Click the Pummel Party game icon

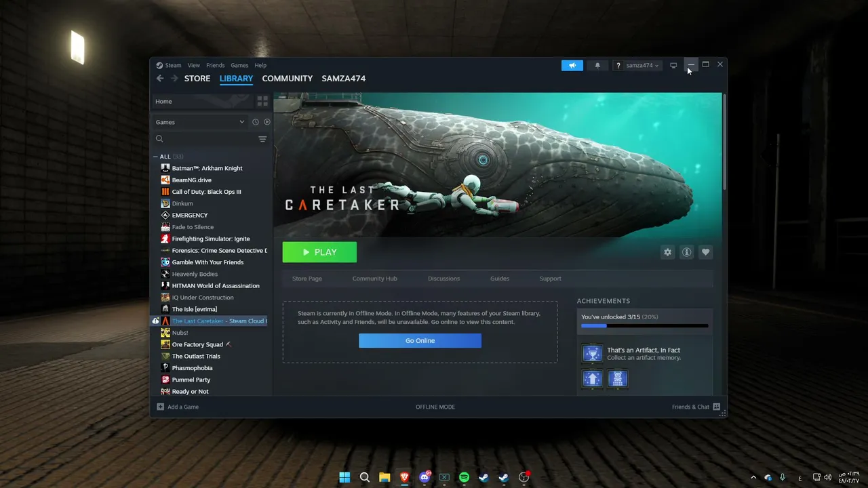point(165,380)
